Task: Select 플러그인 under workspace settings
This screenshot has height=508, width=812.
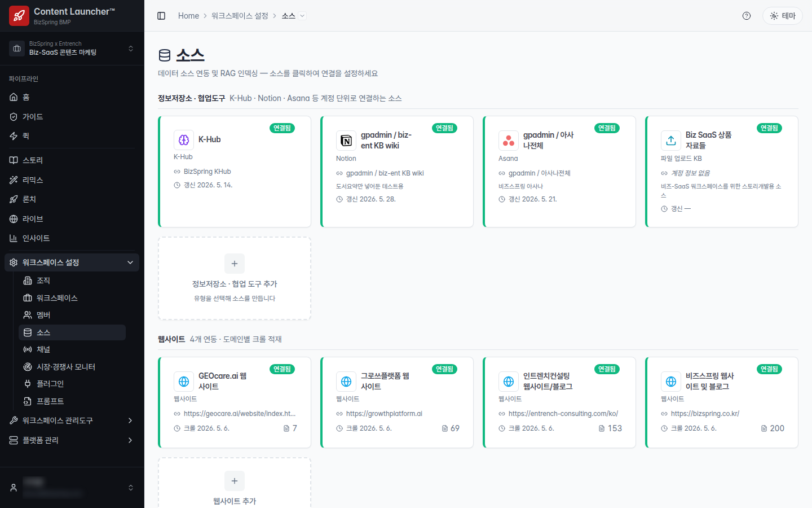Action: [72, 384]
